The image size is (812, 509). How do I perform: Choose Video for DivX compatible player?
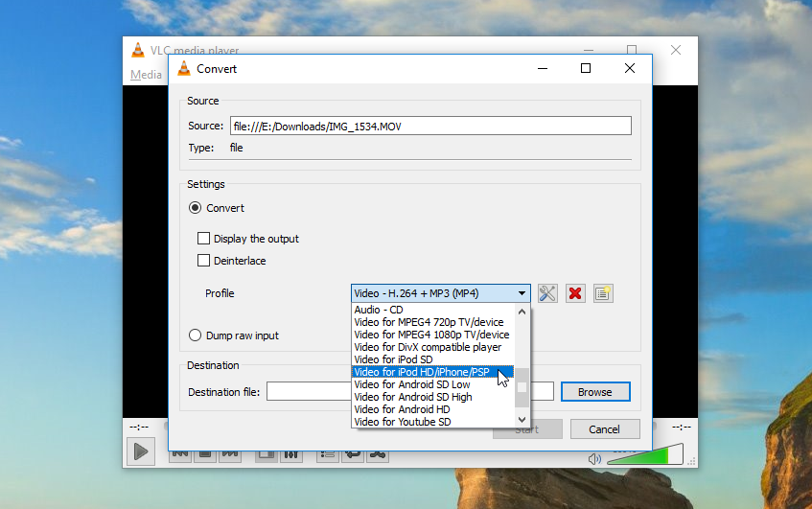pyautogui.click(x=433, y=347)
